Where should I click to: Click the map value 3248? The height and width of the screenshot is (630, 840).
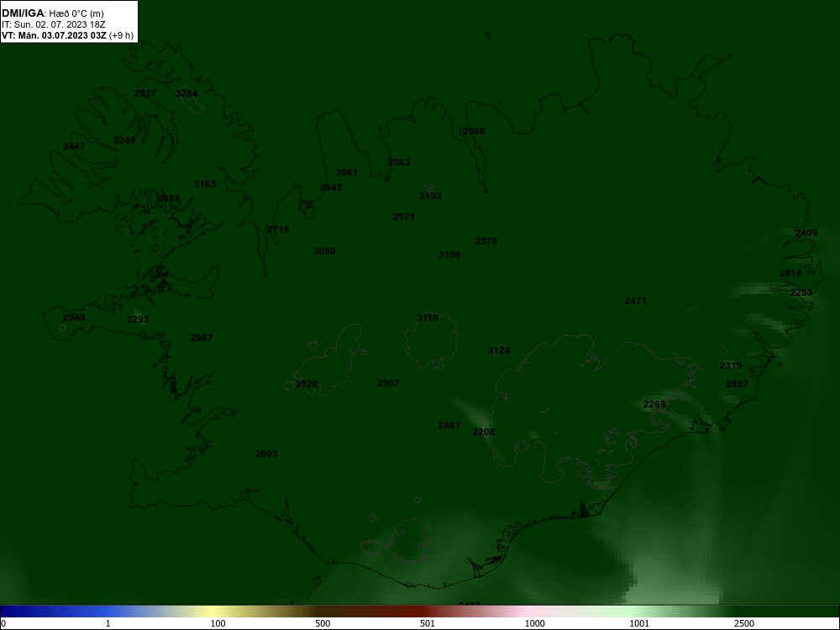click(124, 140)
